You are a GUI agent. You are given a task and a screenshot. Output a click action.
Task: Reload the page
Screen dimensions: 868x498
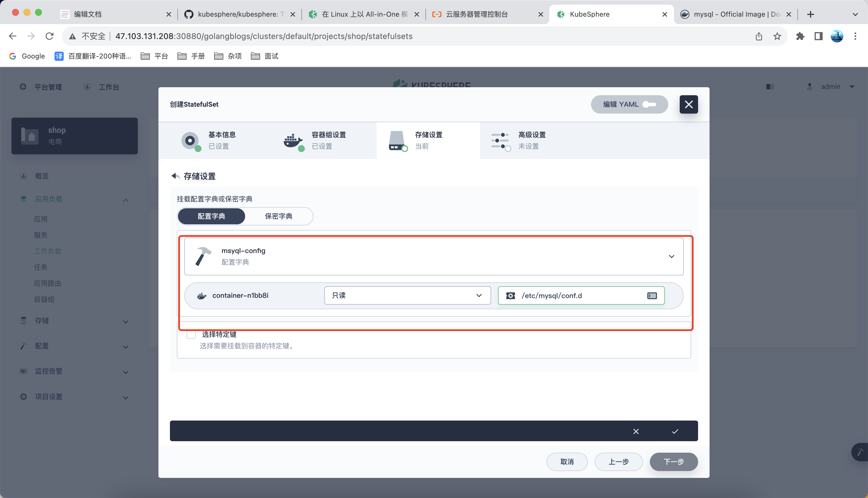(50, 36)
